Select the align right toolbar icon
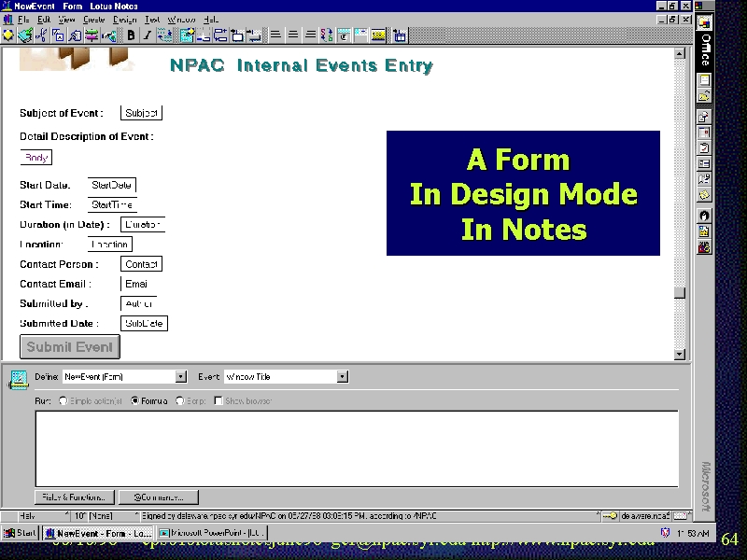 (x=310, y=35)
